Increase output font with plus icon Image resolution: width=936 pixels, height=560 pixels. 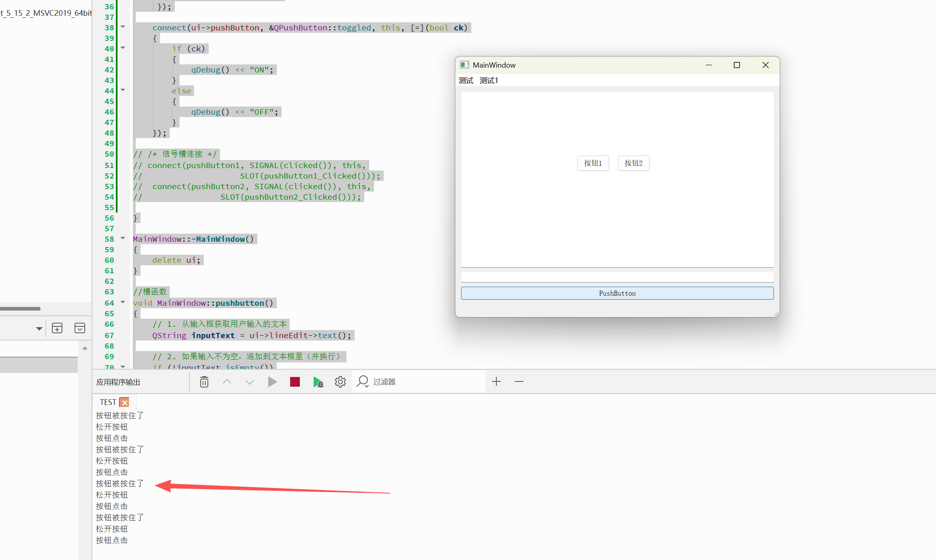coord(496,381)
